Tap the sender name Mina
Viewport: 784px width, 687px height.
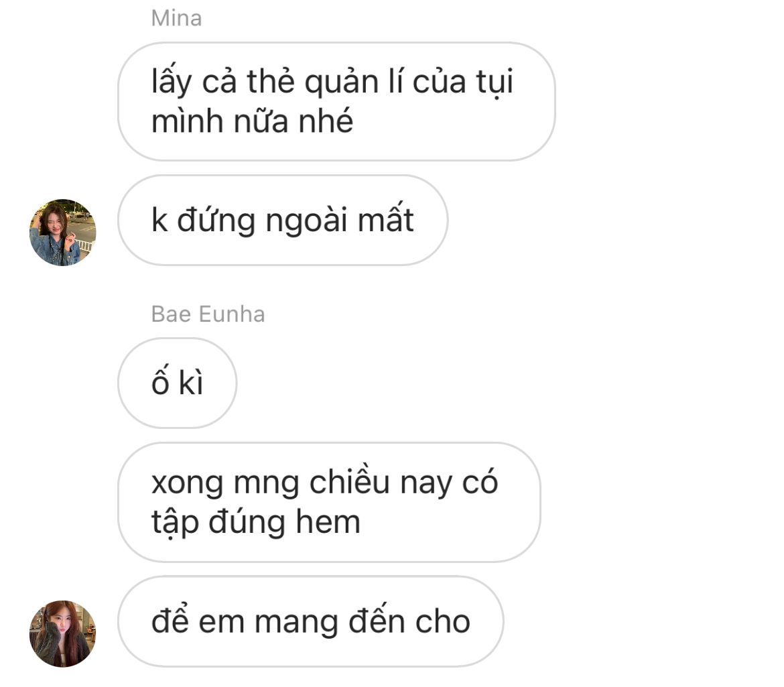176,19
